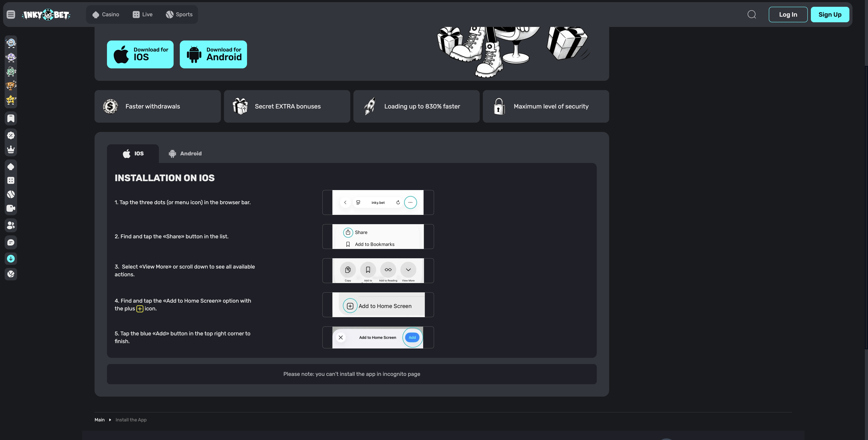
Task: Open the search magnifier icon
Action: point(752,15)
